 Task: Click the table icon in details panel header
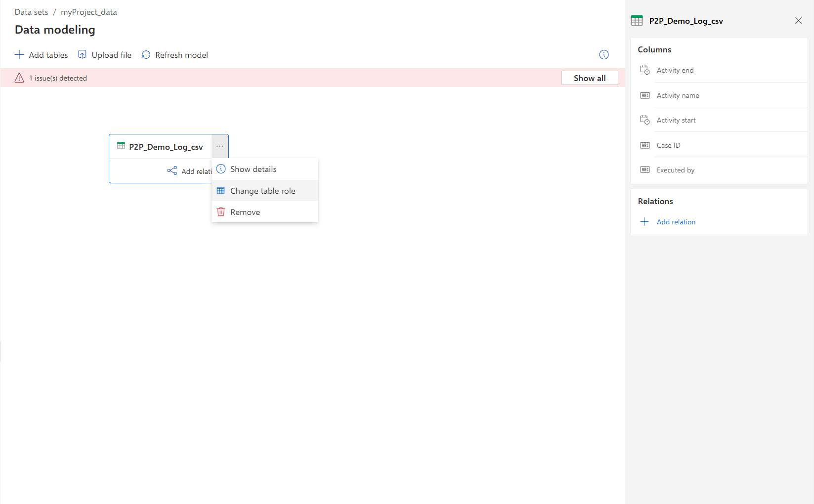(x=637, y=21)
